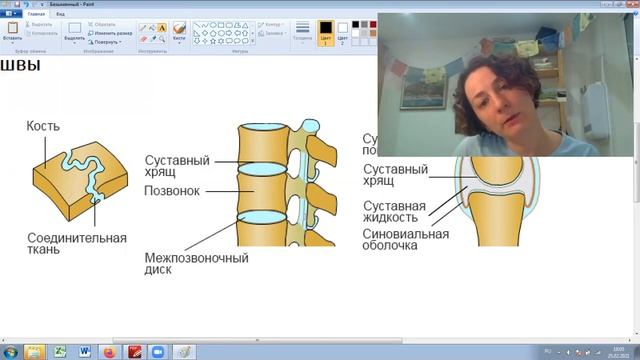Pick the Triangle shape
Image resolution: width=640 pixels, height=360 pixels.
point(245,25)
